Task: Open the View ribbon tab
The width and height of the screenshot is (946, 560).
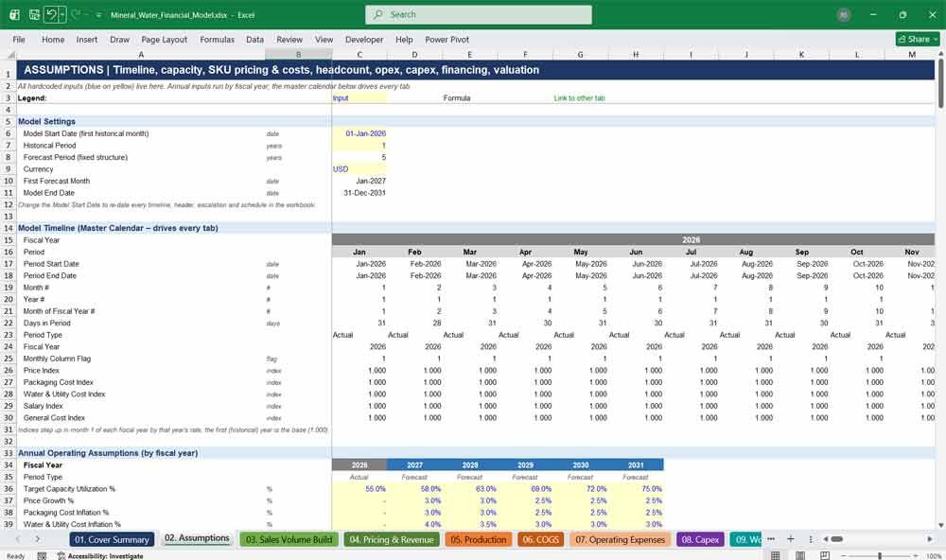Action: [324, 39]
